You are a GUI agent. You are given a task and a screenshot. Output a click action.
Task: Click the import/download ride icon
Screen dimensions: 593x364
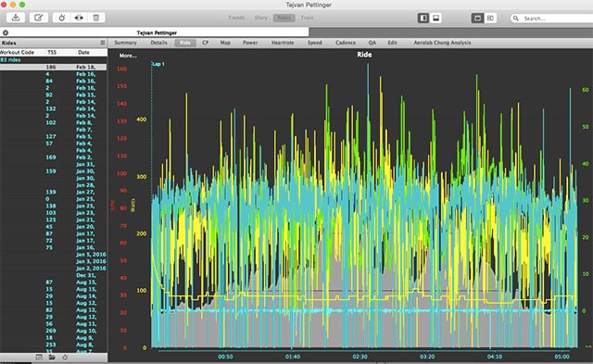(16, 18)
